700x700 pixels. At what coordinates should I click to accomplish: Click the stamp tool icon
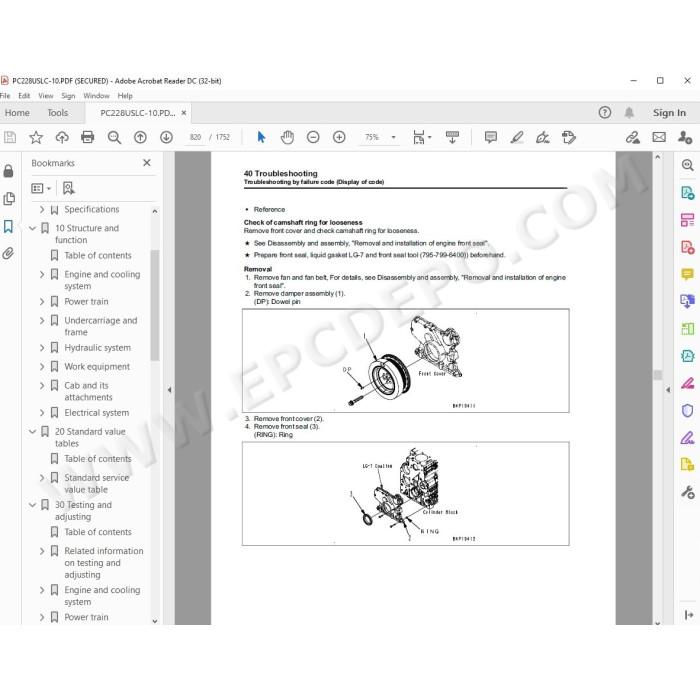[569, 137]
